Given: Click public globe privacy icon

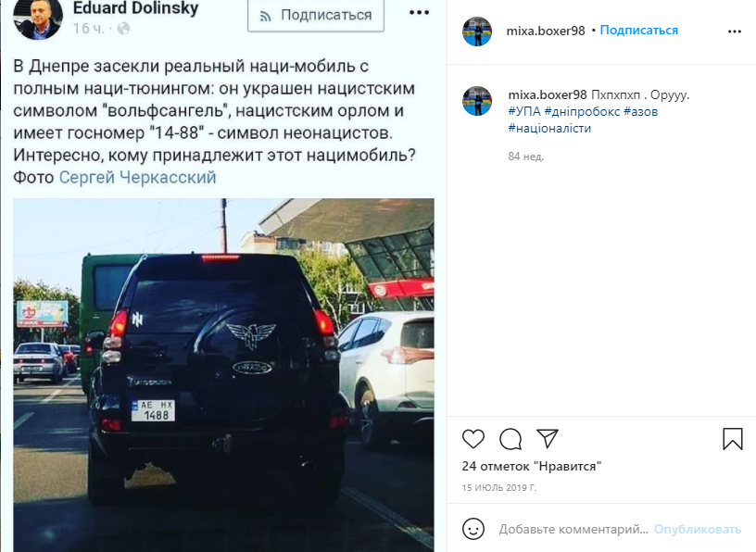Looking at the screenshot, I should pos(123,29).
